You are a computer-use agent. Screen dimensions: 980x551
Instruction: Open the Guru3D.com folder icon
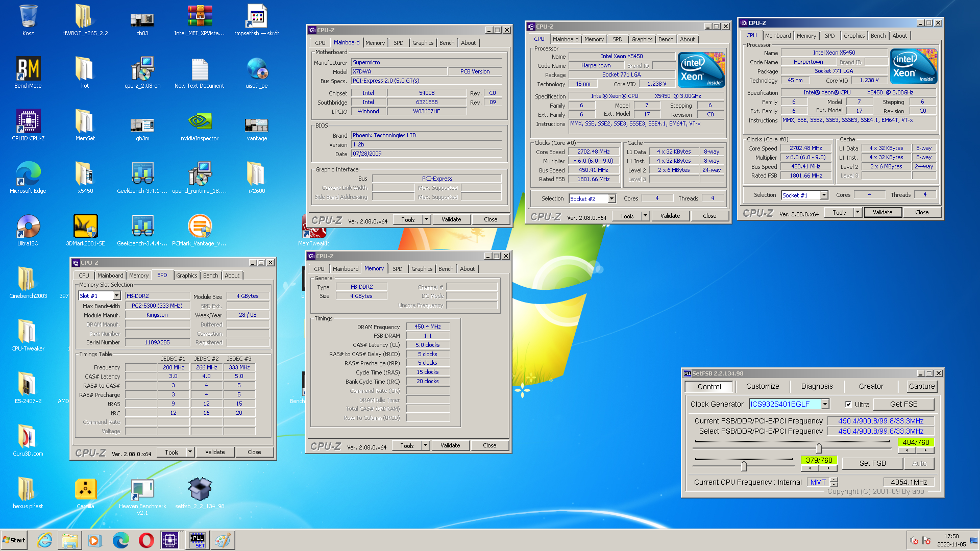(x=28, y=440)
